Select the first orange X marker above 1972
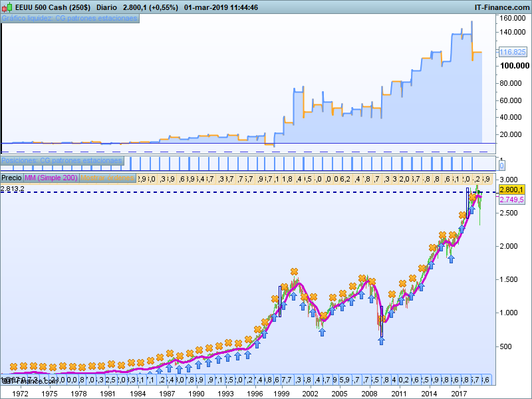 (x=13, y=366)
